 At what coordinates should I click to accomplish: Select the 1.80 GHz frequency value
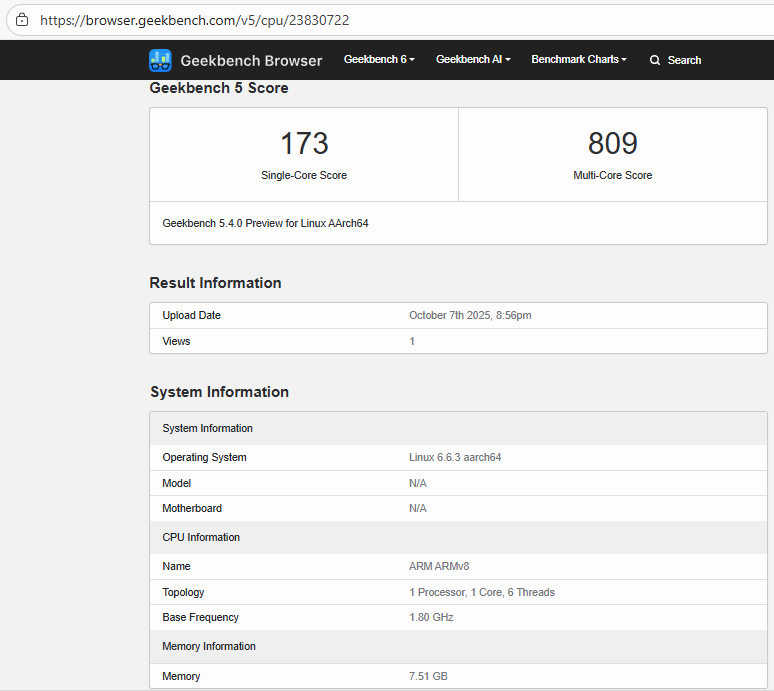(x=431, y=617)
